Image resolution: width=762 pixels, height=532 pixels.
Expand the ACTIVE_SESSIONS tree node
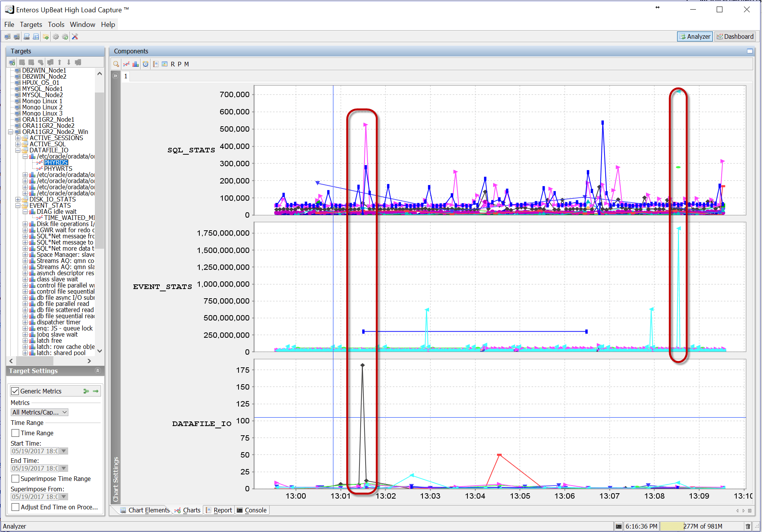tap(18, 138)
